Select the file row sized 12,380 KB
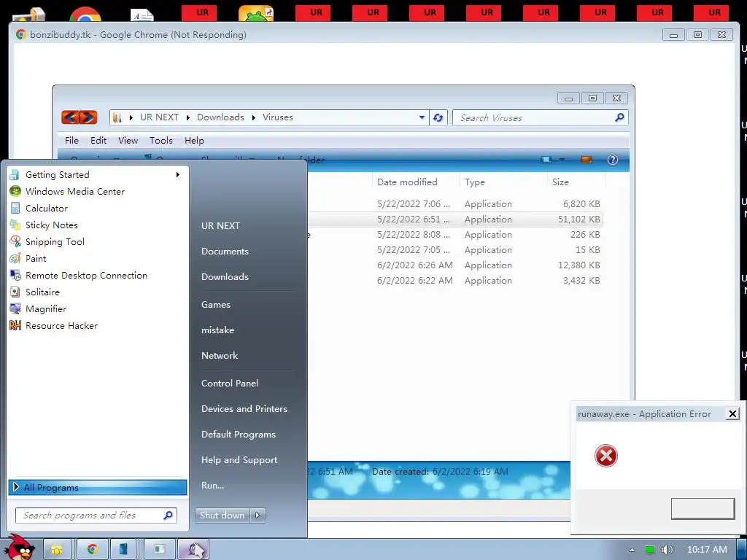This screenshot has width=747, height=560. (455, 265)
